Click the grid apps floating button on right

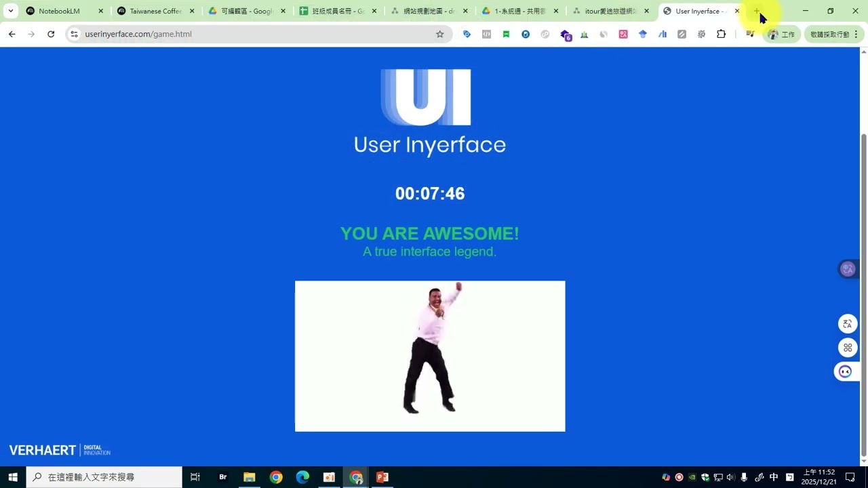click(x=848, y=348)
